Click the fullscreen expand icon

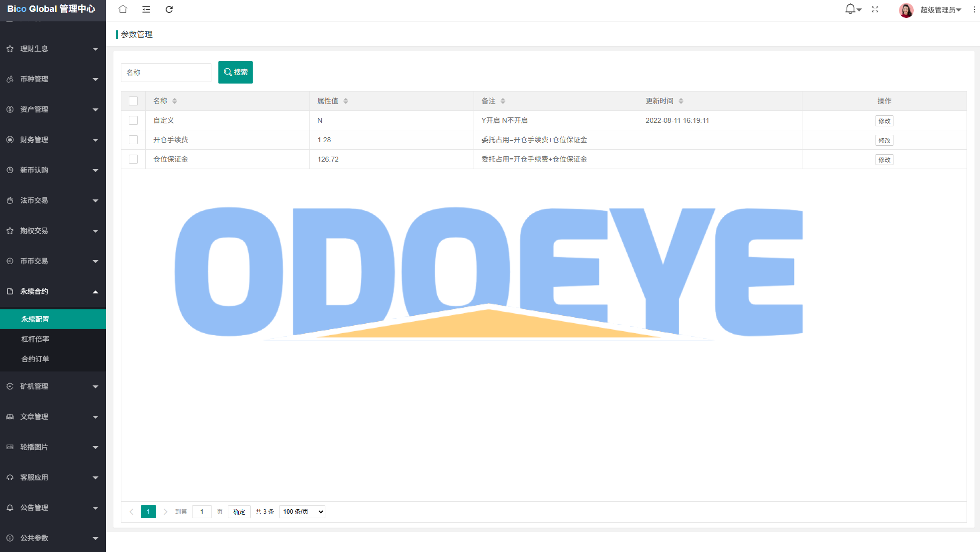pyautogui.click(x=875, y=9)
